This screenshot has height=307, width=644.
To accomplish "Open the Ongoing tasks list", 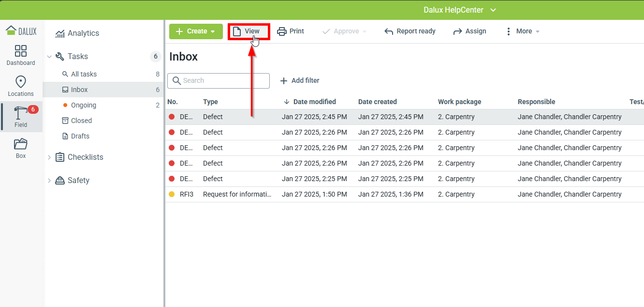I will click(x=83, y=105).
